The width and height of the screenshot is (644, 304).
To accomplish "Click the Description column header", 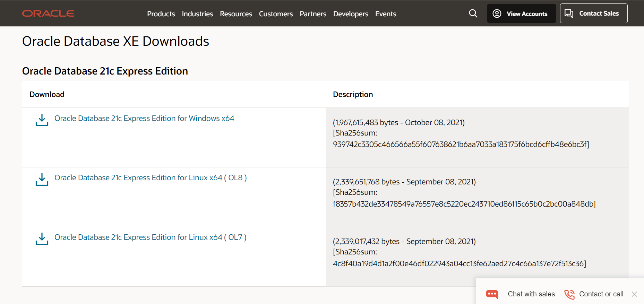I will pyautogui.click(x=353, y=94).
